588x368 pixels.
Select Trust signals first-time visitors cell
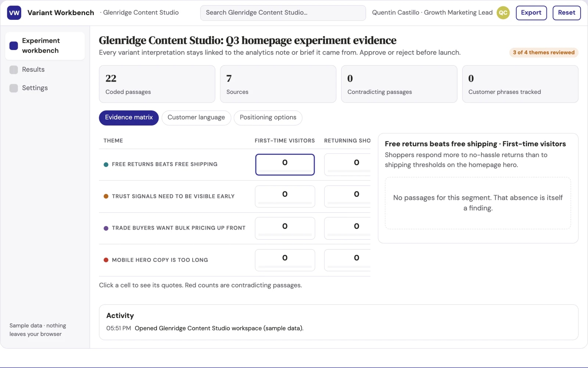[285, 196]
